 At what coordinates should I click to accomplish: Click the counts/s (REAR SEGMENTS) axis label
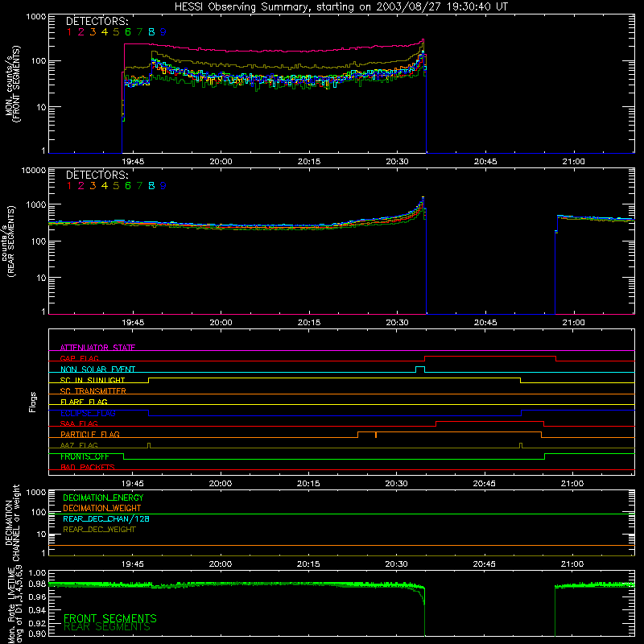(x=8, y=242)
